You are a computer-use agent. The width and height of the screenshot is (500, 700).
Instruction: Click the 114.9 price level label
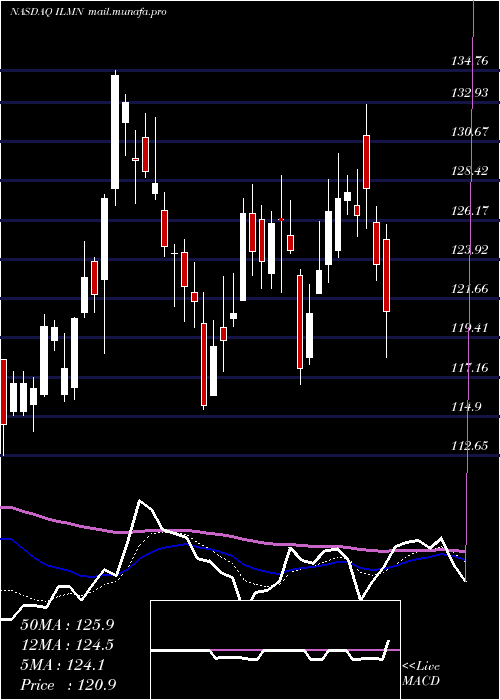pos(466,407)
